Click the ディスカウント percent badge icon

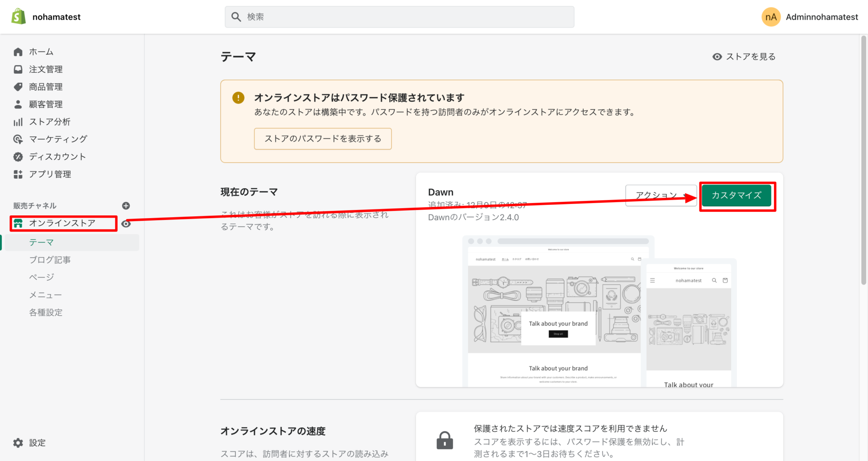tap(18, 157)
